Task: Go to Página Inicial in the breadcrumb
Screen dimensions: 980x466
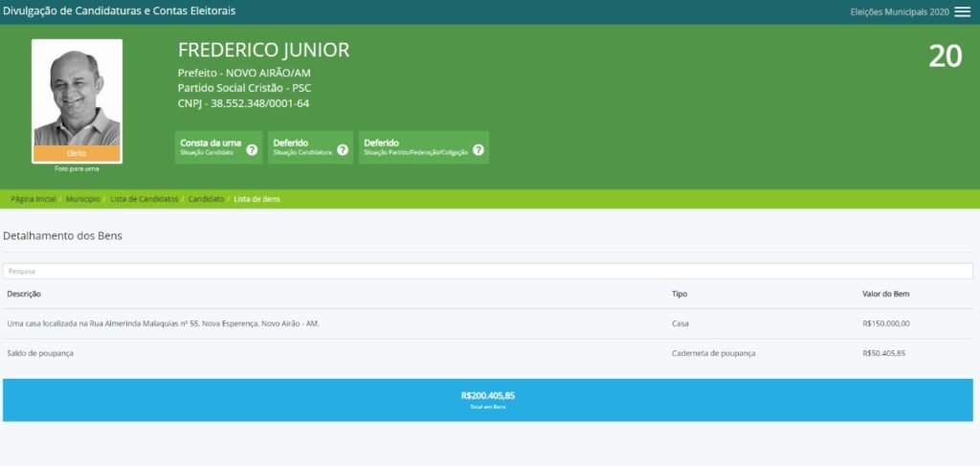Action: point(33,199)
